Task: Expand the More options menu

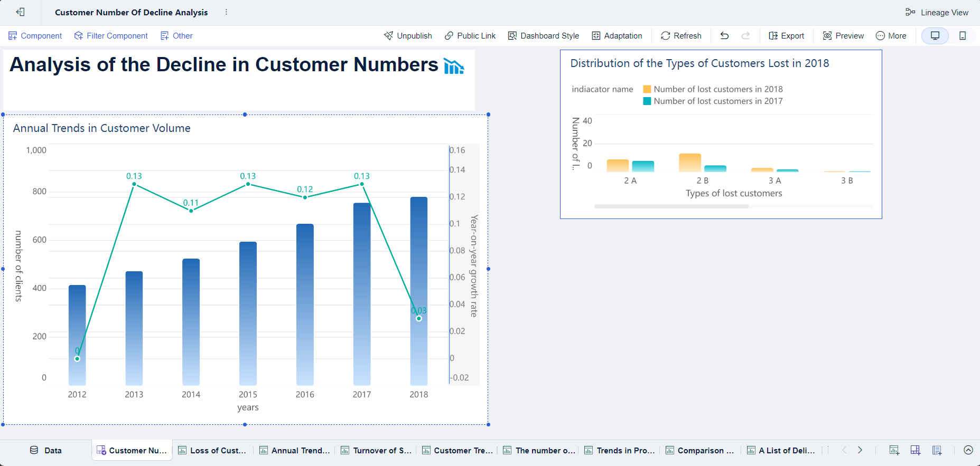Action: coord(891,35)
